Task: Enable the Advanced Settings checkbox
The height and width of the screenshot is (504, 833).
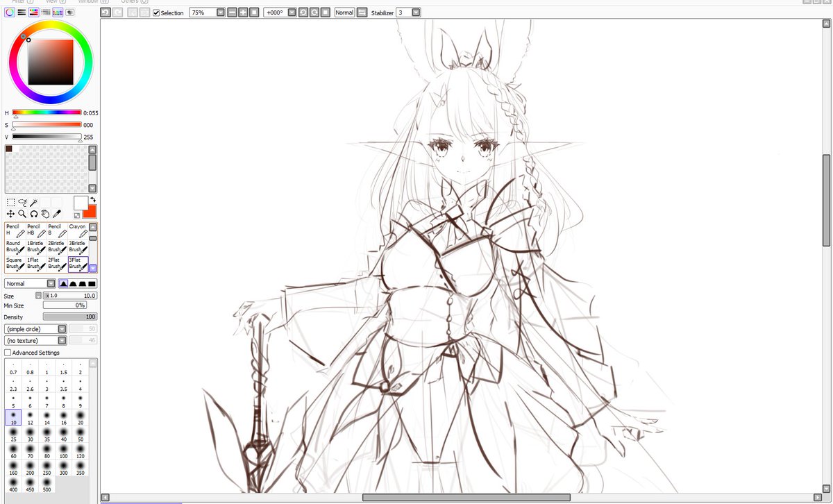Action: click(x=8, y=353)
